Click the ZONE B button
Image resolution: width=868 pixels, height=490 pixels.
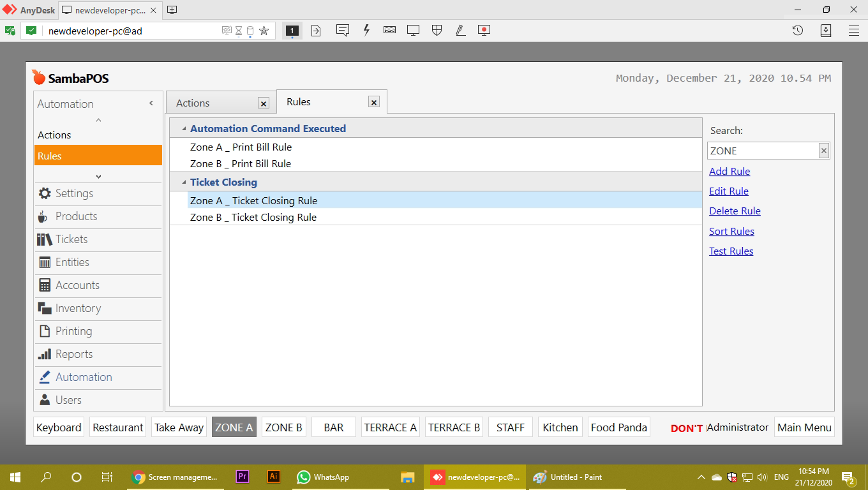click(x=284, y=427)
